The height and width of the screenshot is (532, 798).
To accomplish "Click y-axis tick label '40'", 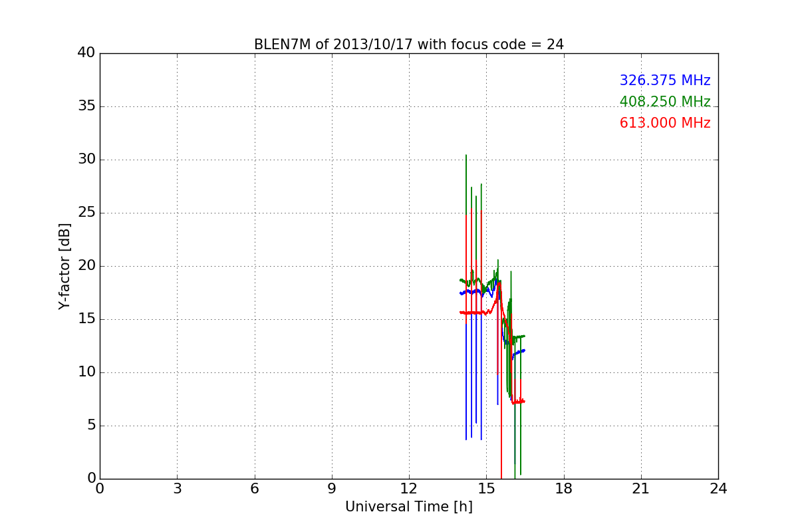I will (x=86, y=53).
